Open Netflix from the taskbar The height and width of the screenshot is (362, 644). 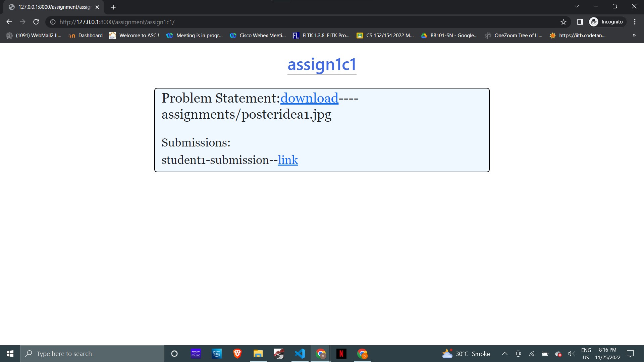click(x=341, y=353)
